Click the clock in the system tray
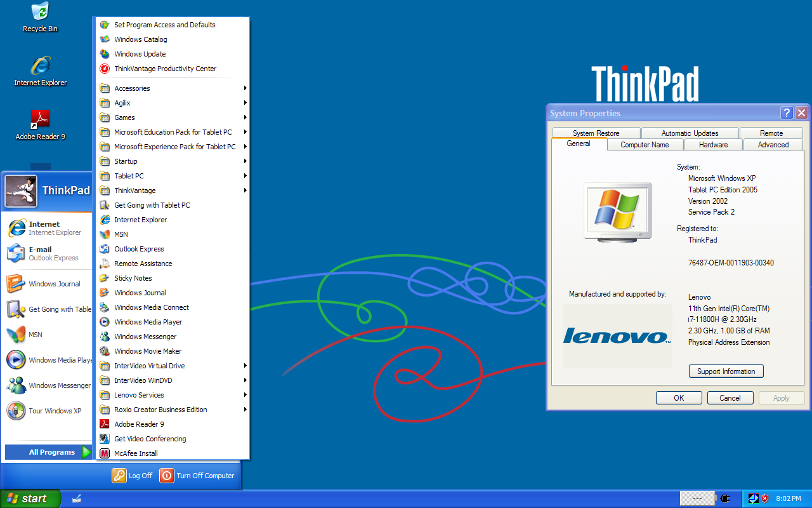Screen dimensions: 812x508 tap(789, 498)
